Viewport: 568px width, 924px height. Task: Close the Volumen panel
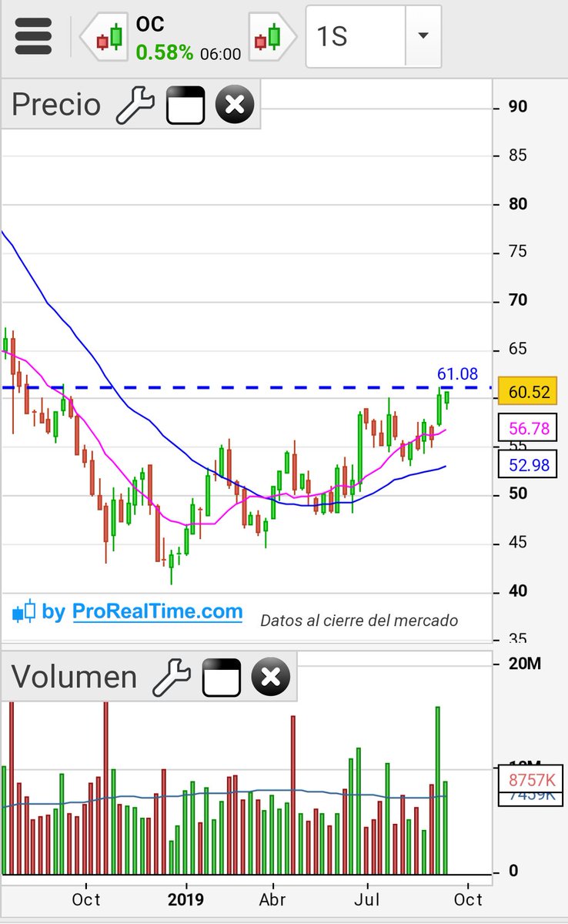pyautogui.click(x=271, y=678)
